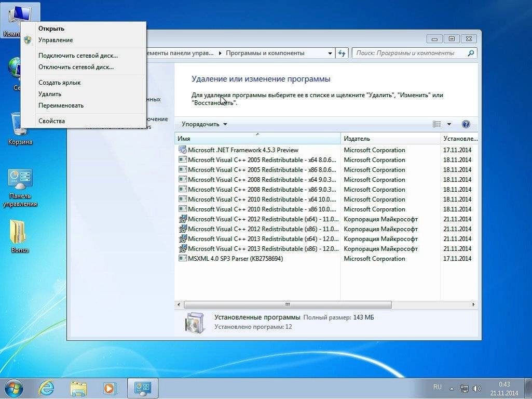The image size is (532, 399).
Task: Choose Создать ярлык in context menu
Action: tap(84, 83)
